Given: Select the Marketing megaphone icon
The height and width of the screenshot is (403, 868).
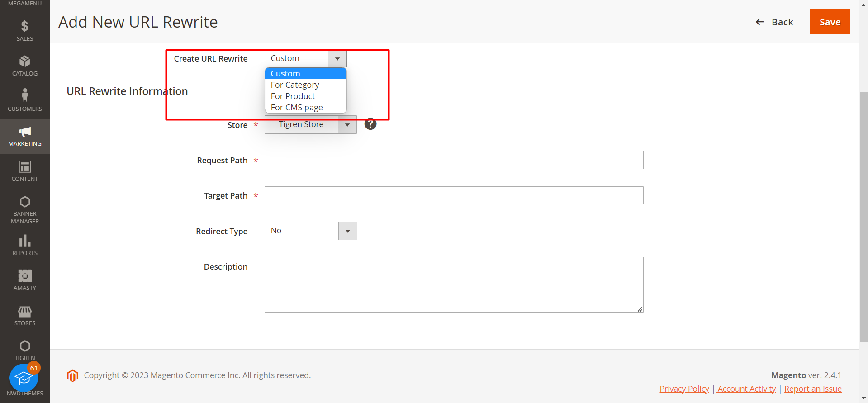Looking at the screenshot, I should click(x=25, y=132).
